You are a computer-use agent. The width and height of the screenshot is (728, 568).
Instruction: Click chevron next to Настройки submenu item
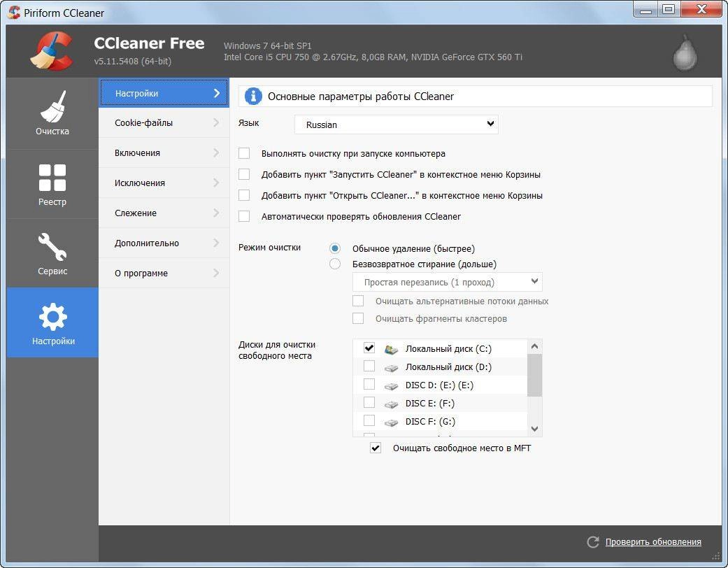[216, 93]
